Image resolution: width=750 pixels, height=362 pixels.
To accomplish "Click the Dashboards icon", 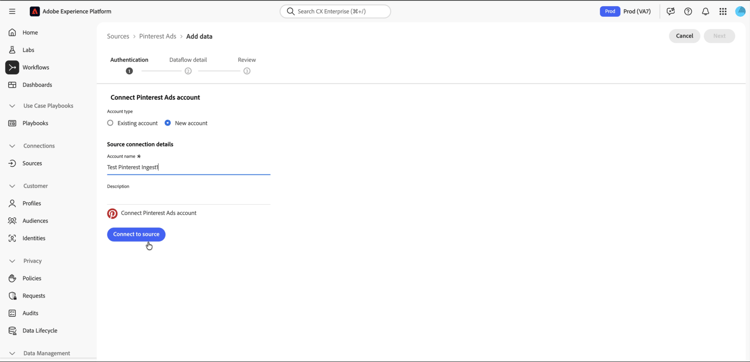I will (12, 85).
